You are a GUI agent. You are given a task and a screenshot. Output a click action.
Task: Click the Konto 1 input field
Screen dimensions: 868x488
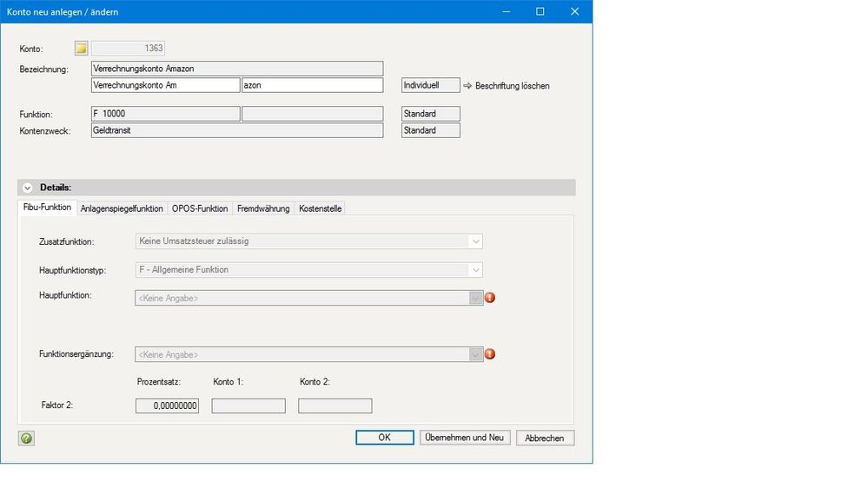tap(248, 406)
